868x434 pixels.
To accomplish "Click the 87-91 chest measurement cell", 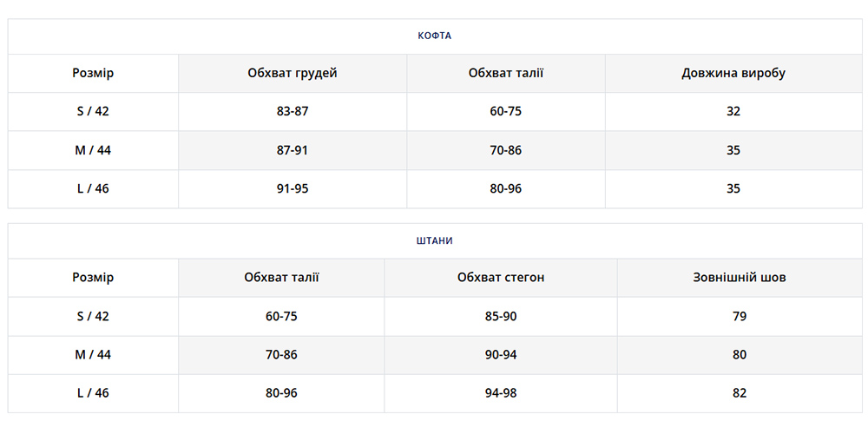I will (293, 150).
